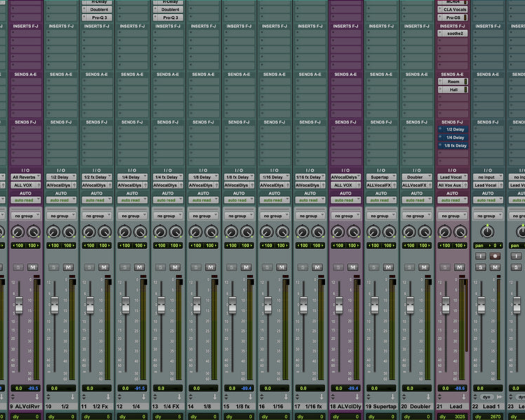Click the dyn button on Lead 1
The width and height of the screenshot is (525, 420).
(487, 397)
